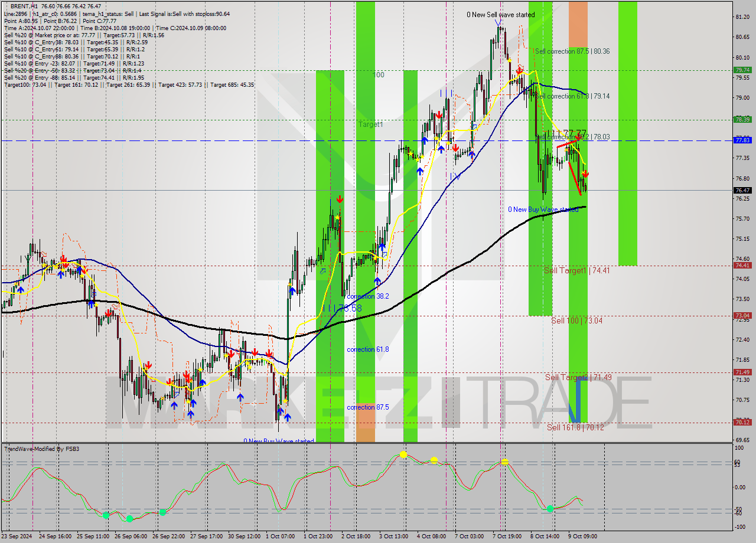Click the 'Target1' chart label

tap(371, 125)
